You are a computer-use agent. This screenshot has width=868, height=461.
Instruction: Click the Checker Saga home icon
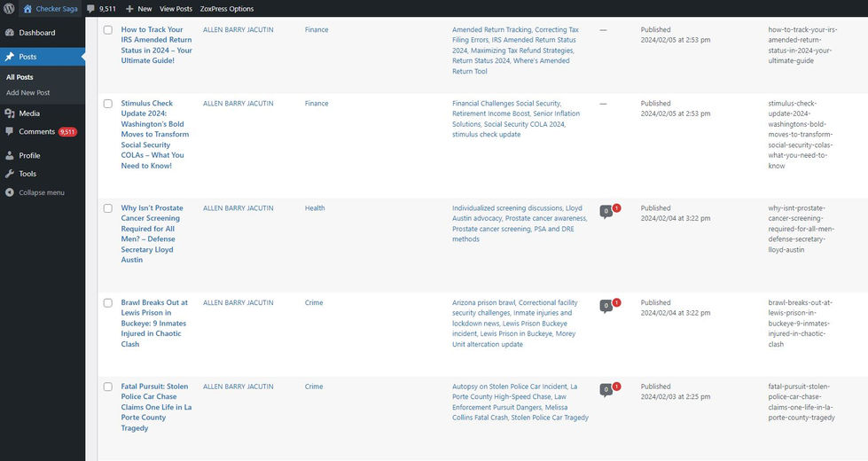(27, 8)
